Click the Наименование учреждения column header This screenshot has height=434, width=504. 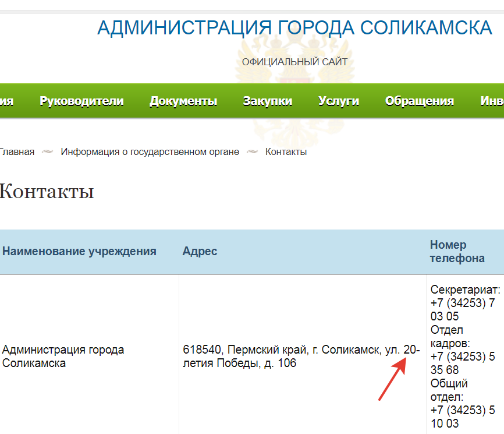coord(79,252)
